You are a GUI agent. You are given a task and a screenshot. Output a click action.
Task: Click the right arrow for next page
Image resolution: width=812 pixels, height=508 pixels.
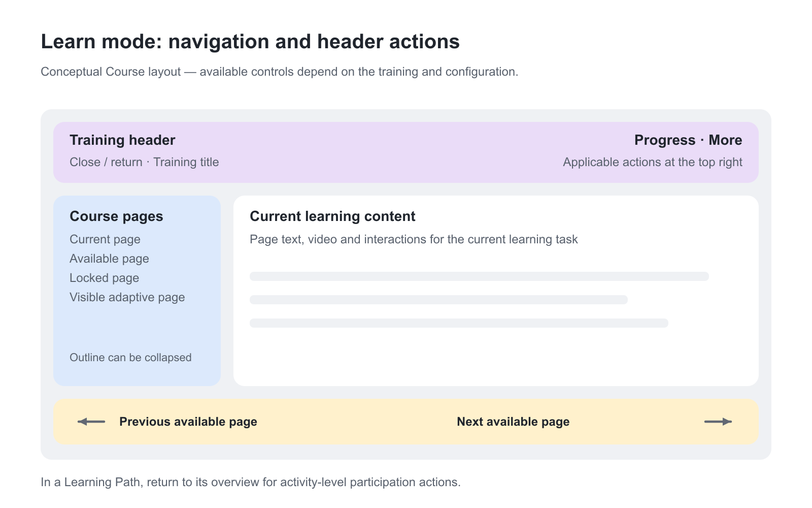tap(718, 422)
